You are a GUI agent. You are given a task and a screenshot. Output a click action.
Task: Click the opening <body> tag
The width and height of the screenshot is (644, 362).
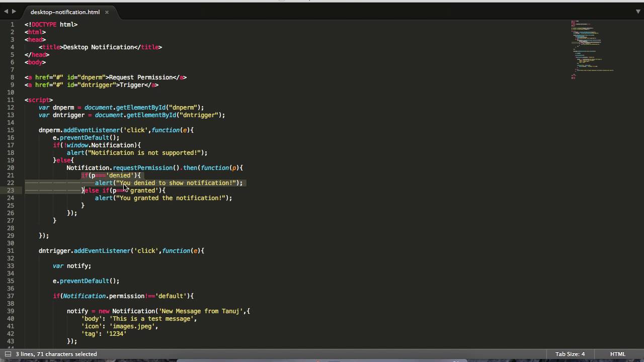(x=35, y=62)
